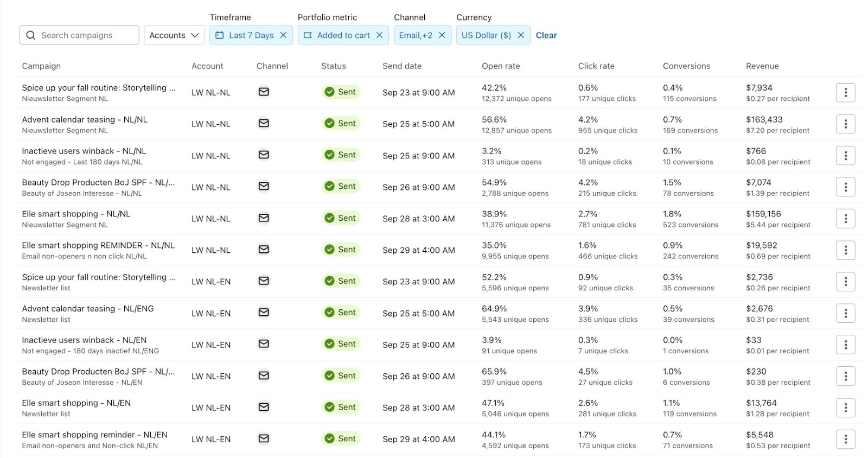Screen dimensions: 868x458
Task: Open the Added to cart portfolio metric selector
Action: 337,35
